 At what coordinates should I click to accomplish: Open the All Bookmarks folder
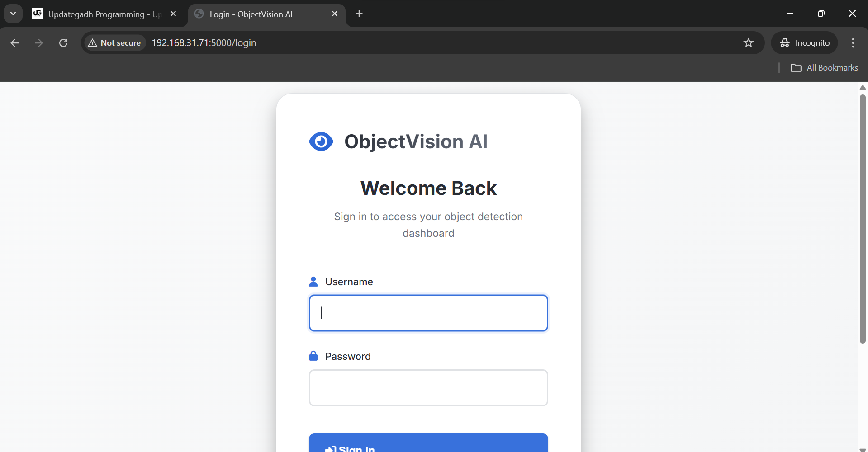tap(824, 68)
